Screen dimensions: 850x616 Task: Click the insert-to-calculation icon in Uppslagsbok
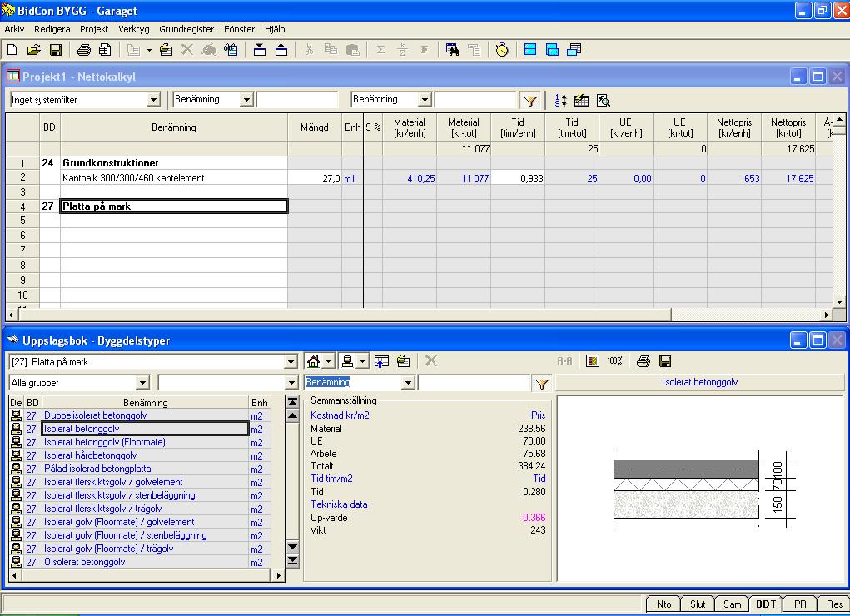(381, 361)
